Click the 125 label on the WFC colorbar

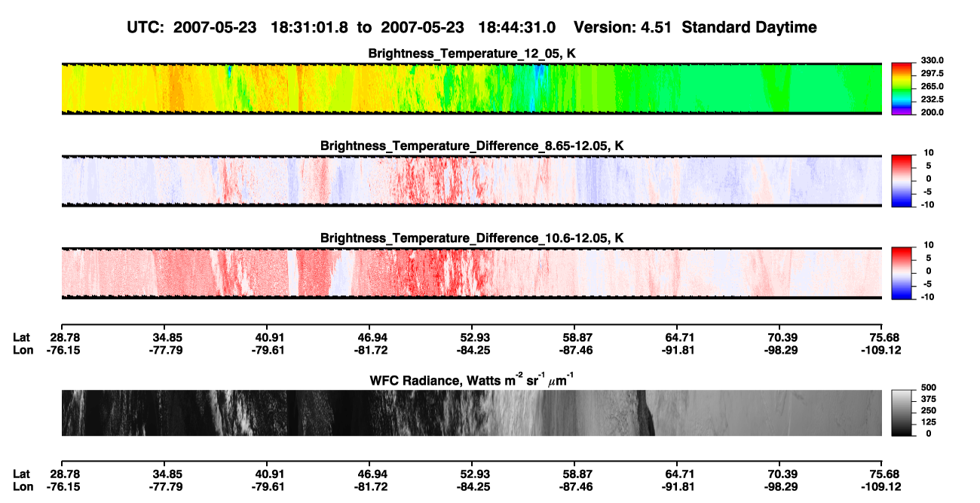[x=928, y=422]
